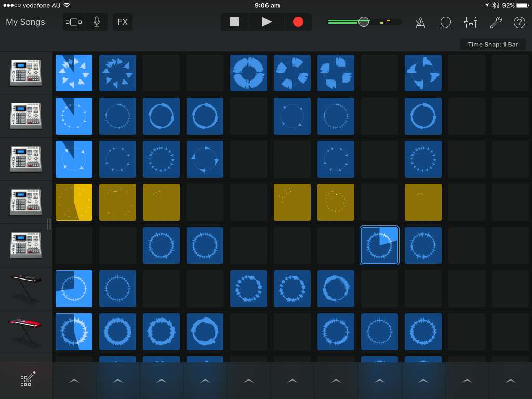Open the microphone audio recorder
Viewport: 532px width, 399px height.
97,22
